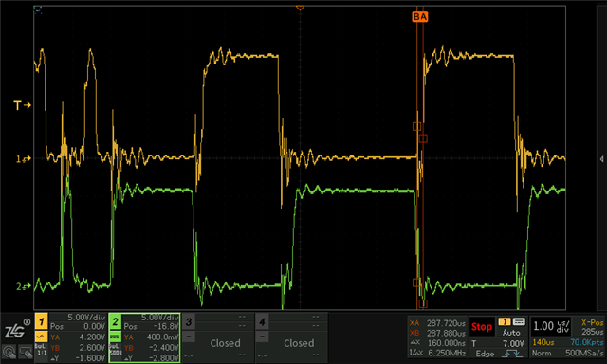The height and width of the screenshot is (364, 607).
Task: Select upper YA cursor handle on cursor line
Action: pyautogui.click(x=416, y=126)
